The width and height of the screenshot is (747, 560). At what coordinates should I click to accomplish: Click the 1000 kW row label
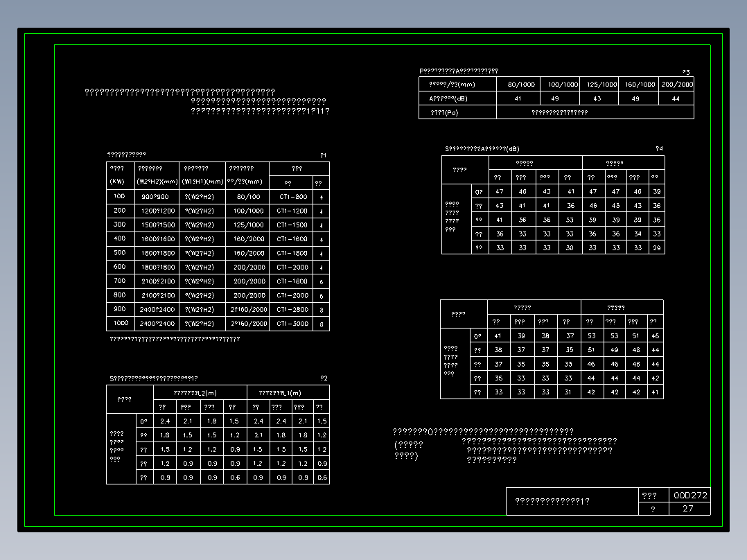coord(121,323)
